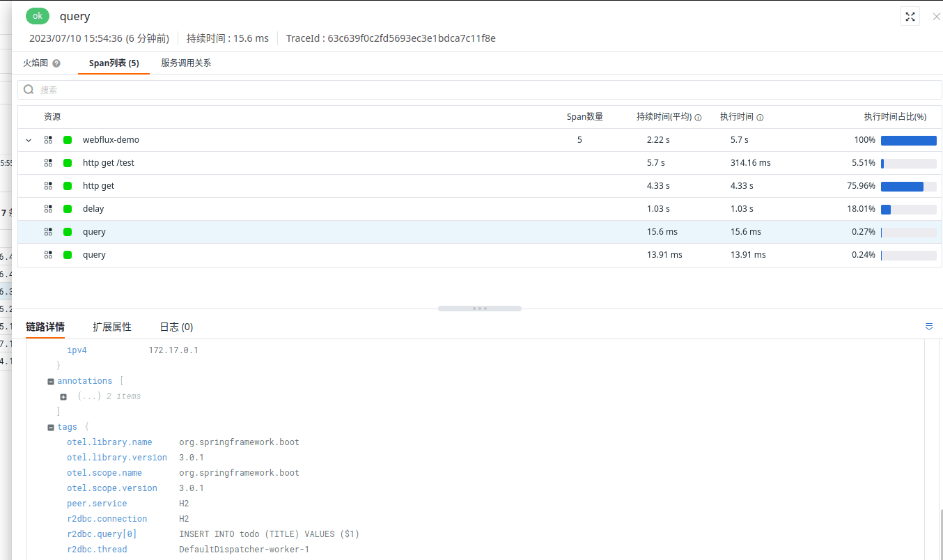Image resolution: width=943 pixels, height=560 pixels.
Task: Click the green ok status badge
Action: pyautogui.click(x=37, y=15)
